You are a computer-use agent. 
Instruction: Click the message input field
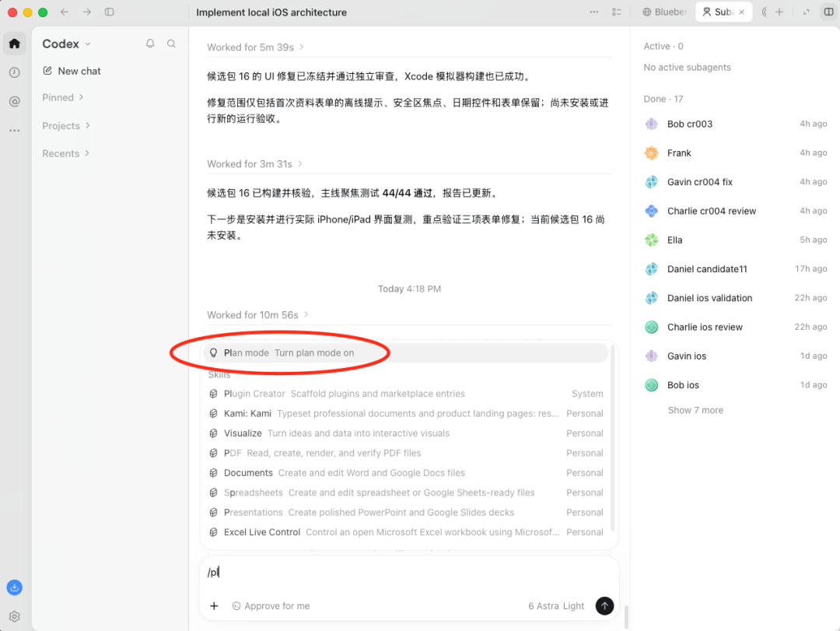click(x=409, y=572)
